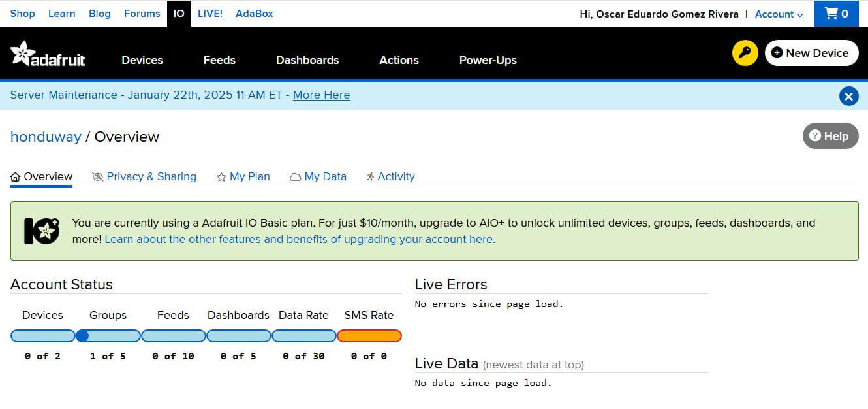Click the New Device button
868x409 pixels.
[811, 53]
